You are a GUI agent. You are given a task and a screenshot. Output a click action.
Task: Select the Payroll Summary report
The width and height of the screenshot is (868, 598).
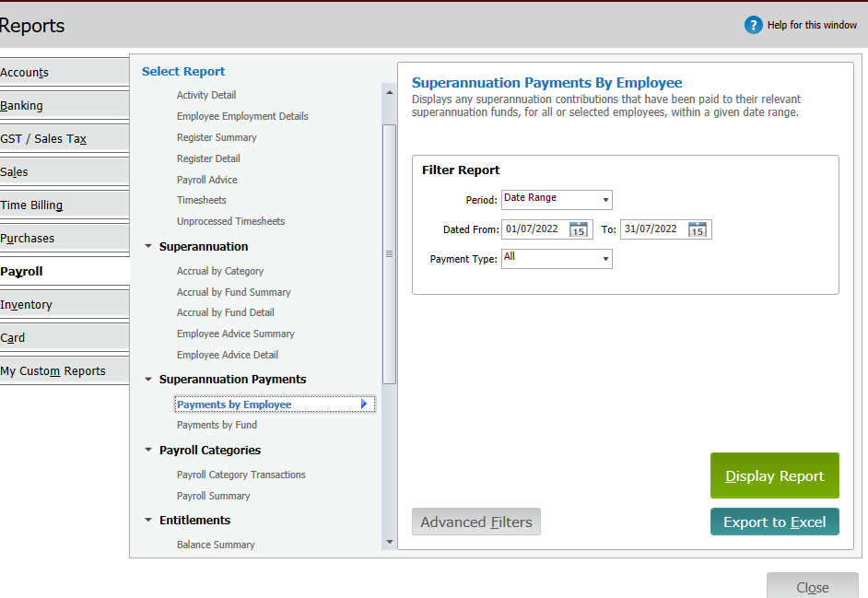(213, 496)
